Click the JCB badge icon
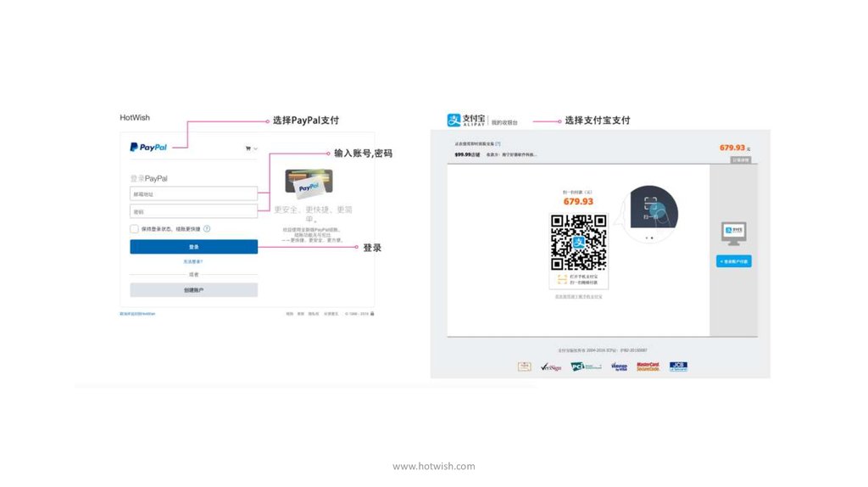This screenshot has width=868, height=487. pyautogui.click(x=678, y=367)
